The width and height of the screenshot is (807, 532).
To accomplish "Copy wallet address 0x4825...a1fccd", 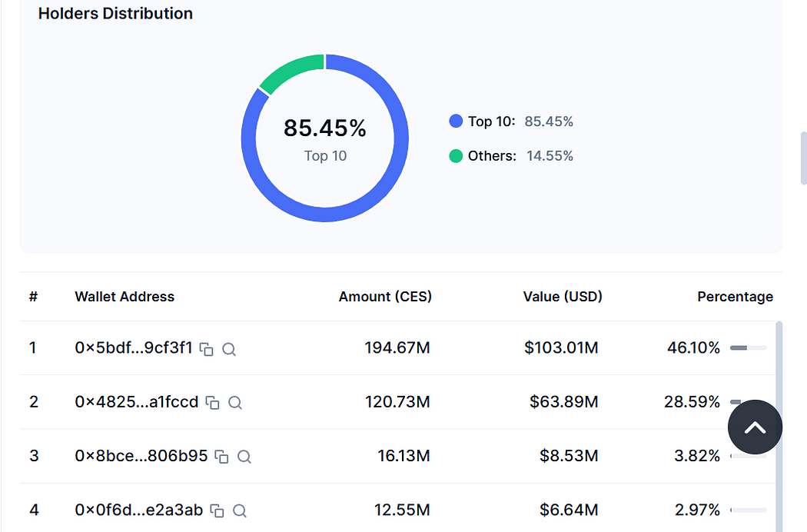I will [213, 403].
